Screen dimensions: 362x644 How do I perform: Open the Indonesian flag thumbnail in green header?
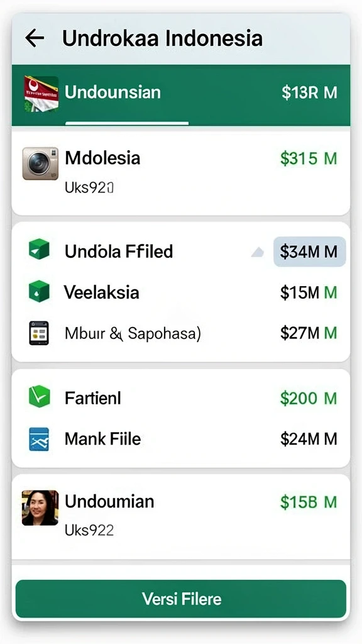tap(41, 94)
